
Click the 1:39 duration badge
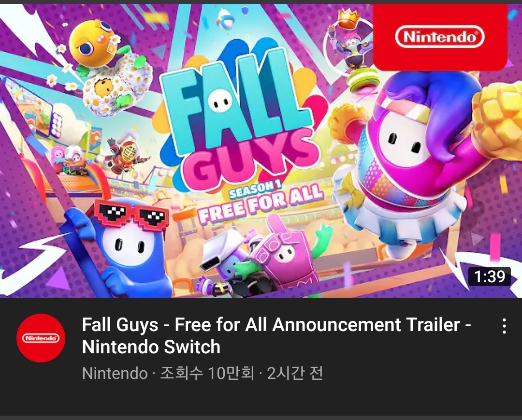tap(489, 276)
